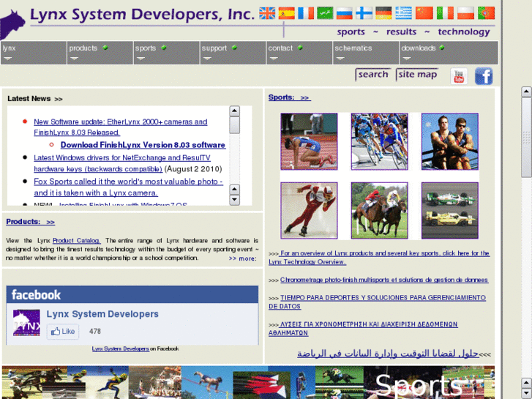
Task: Expand arrow under sports menu
Action: tap(141, 59)
